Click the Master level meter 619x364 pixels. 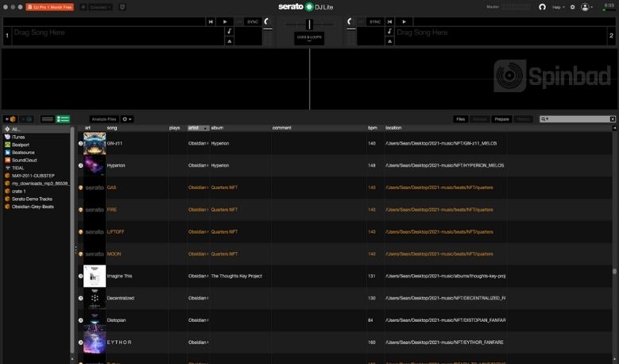[516, 6]
